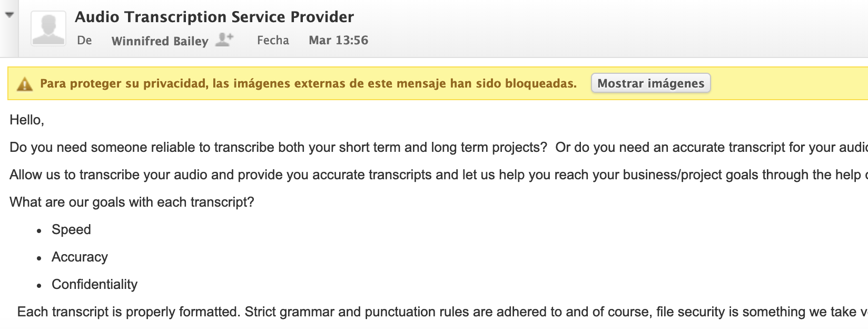Click paragraph starting Each transcript is properly
868x329 pixels.
pyautogui.click(x=442, y=312)
